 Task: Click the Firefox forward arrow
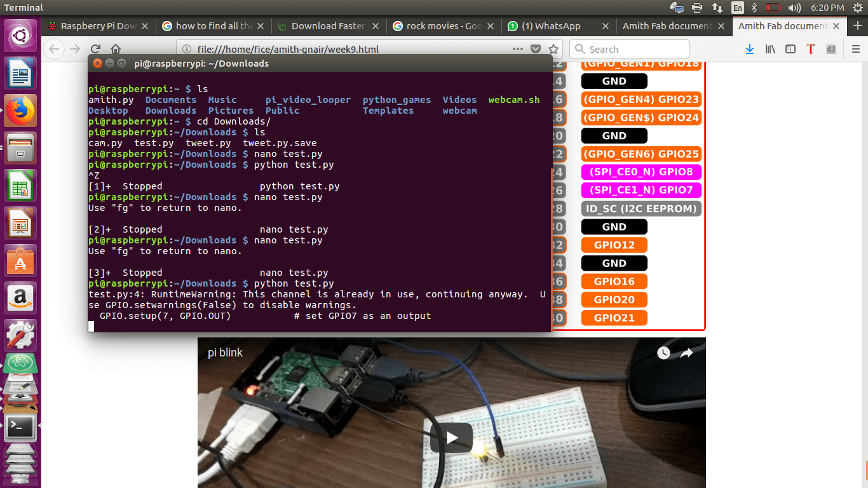coord(75,49)
